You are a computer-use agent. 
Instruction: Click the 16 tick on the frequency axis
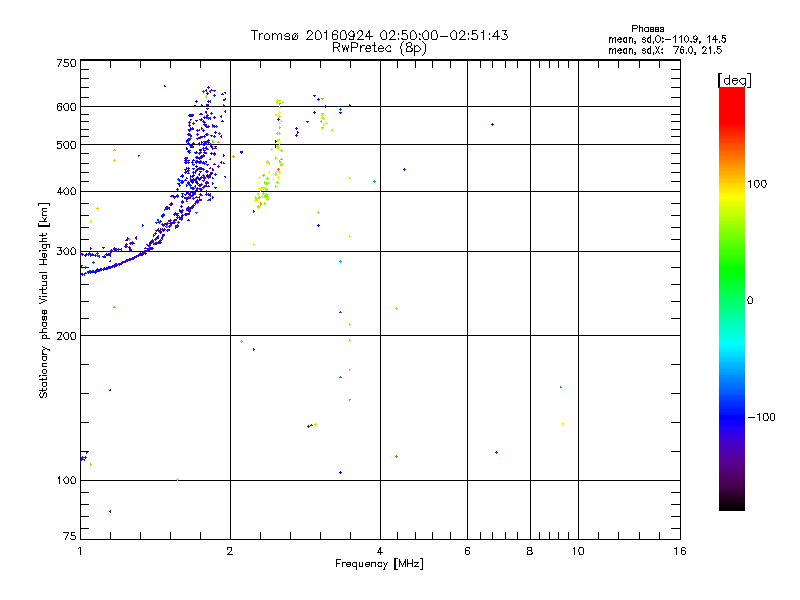679,551
